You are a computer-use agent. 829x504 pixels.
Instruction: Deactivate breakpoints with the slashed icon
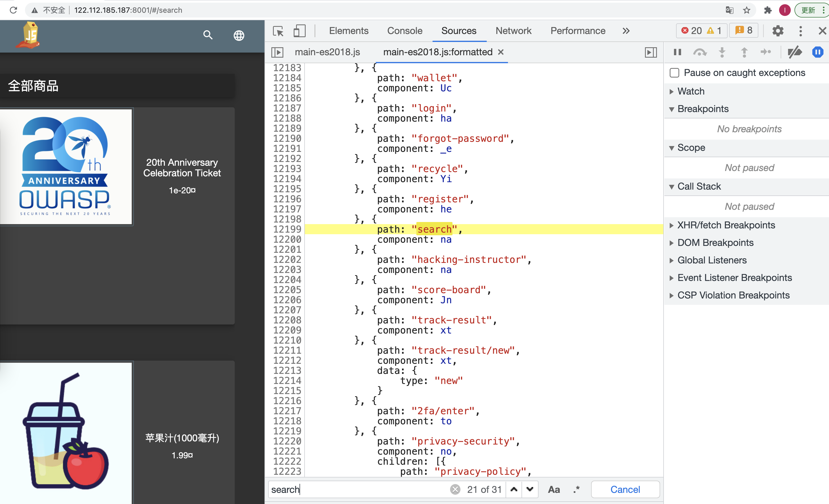point(795,52)
